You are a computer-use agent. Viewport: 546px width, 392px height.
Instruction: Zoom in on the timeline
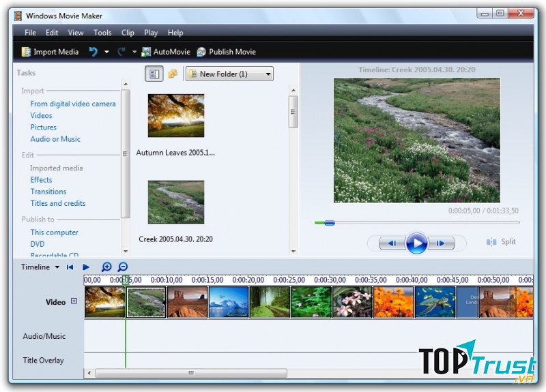click(106, 267)
